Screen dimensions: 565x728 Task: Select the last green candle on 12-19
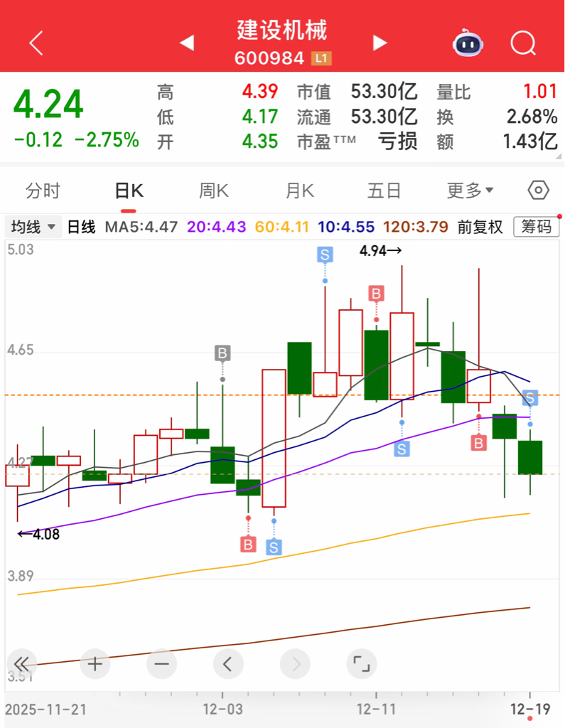[x=530, y=458]
